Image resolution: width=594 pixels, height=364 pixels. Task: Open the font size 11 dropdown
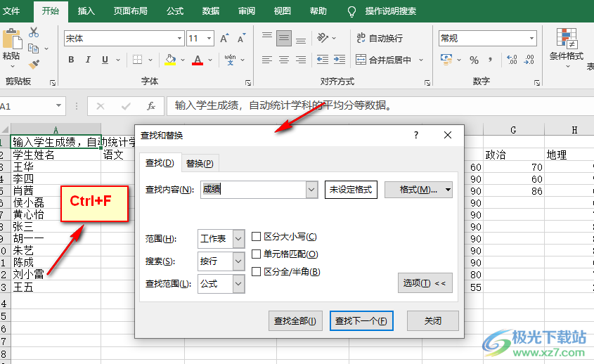[x=209, y=38]
